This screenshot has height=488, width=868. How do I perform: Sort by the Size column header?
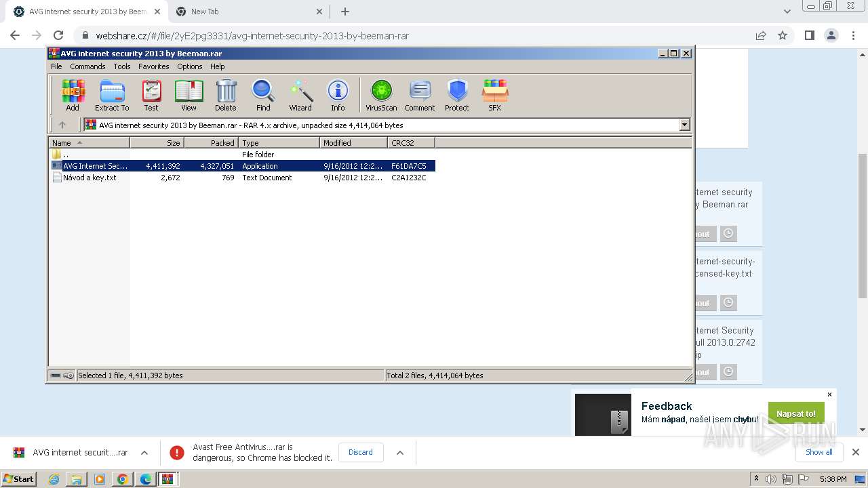[x=157, y=142]
